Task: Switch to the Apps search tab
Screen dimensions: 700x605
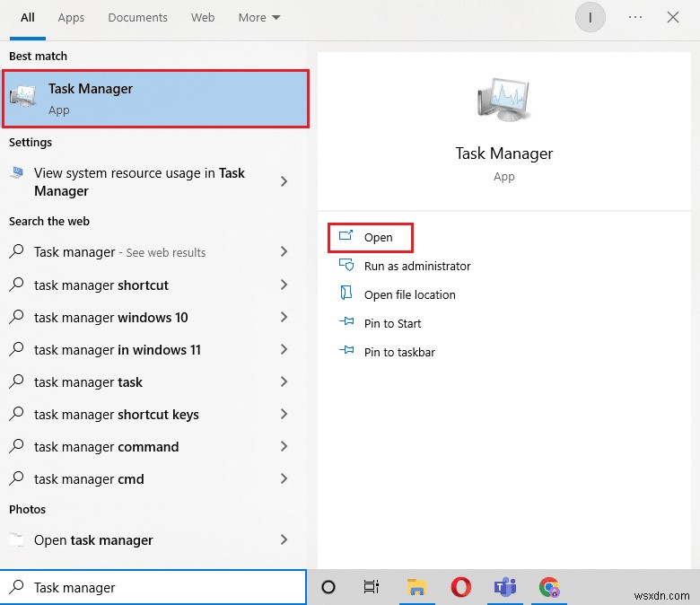Action: (x=71, y=18)
